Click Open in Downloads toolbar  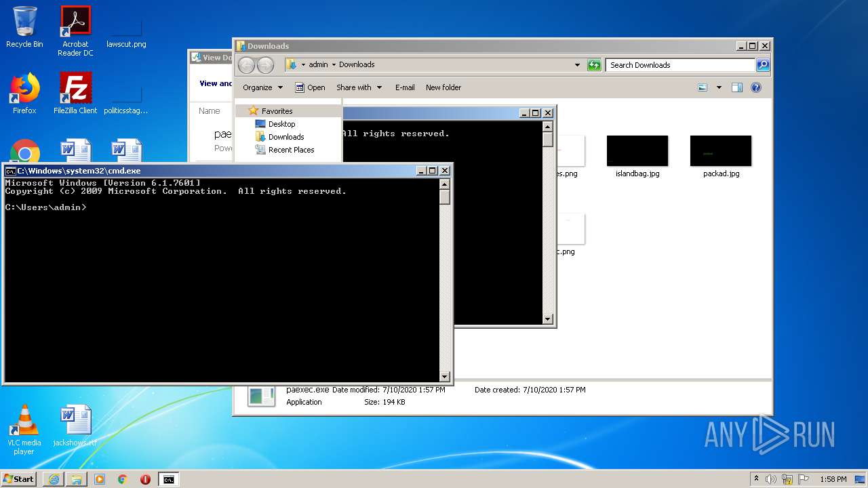tap(310, 87)
